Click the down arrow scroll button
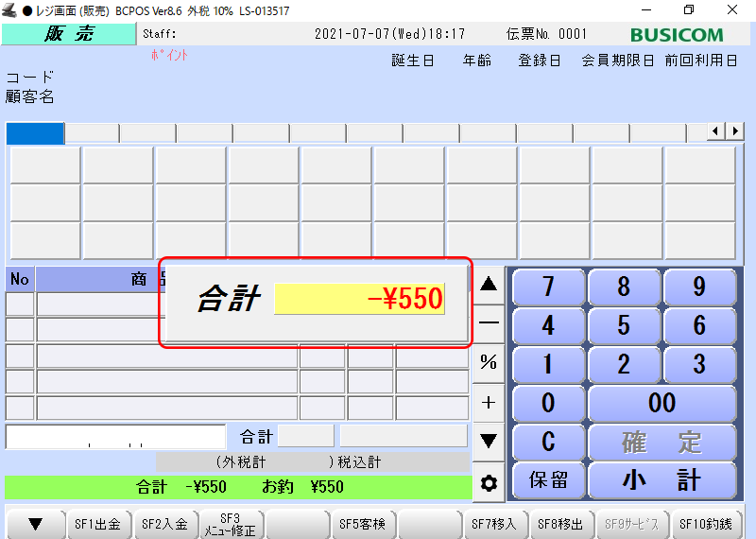The height and width of the screenshot is (539, 756). 489,441
